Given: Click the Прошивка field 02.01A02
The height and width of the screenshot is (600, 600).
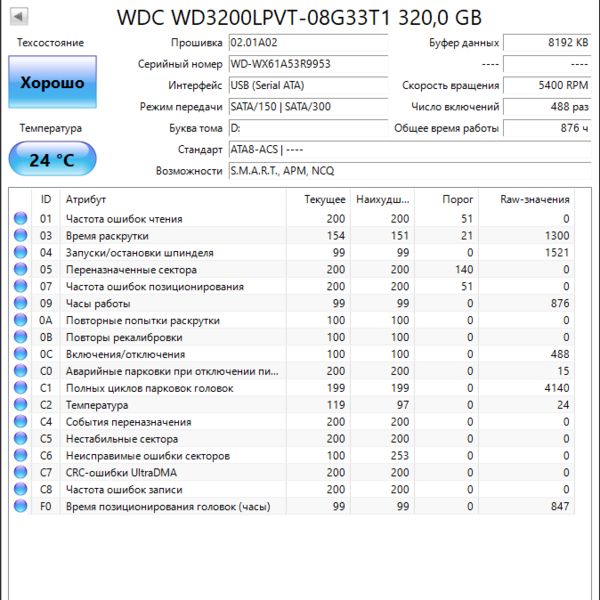Looking at the screenshot, I should tap(308, 42).
